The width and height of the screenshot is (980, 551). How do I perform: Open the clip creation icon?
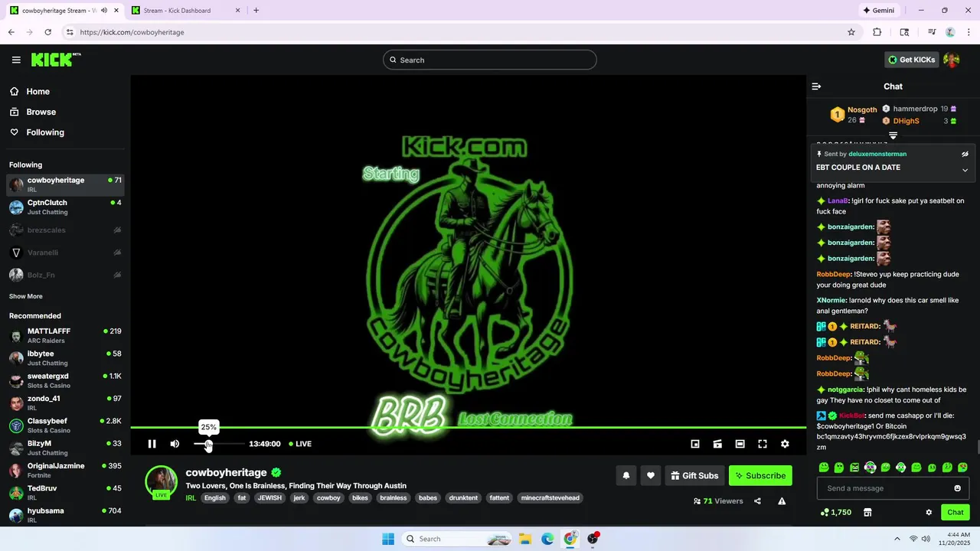click(x=717, y=444)
